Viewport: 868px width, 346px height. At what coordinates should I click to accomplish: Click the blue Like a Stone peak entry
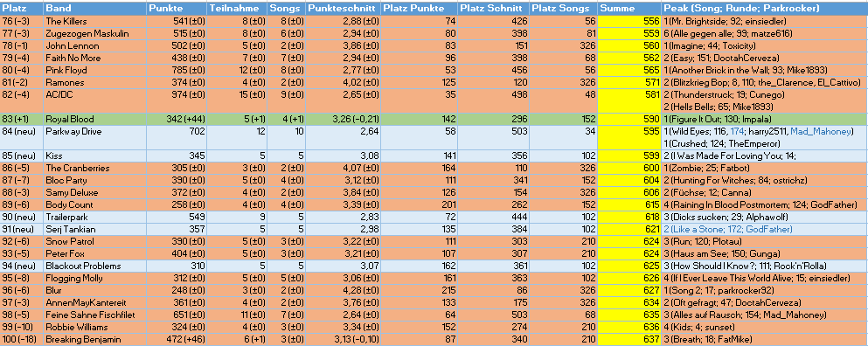click(728, 229)
